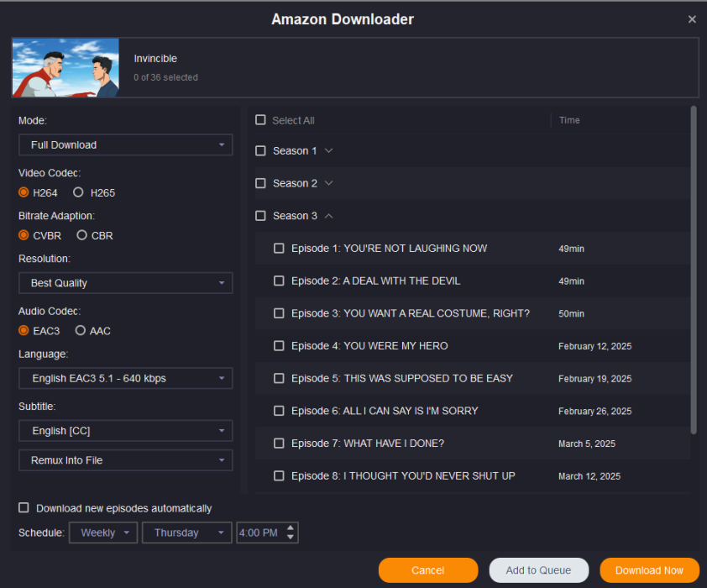Click the episode list vertical scrollbar
Image resolution: width=707 pixels, height=588 pixels.
point(694,270)
